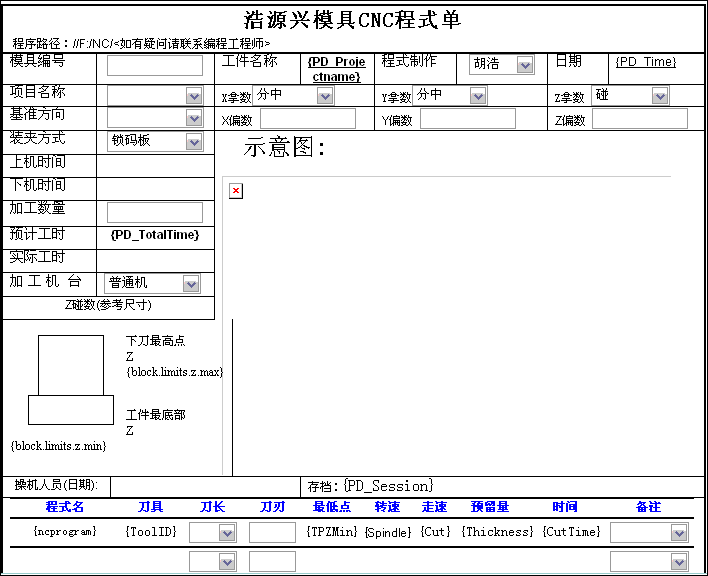Click the {block.limits.z.min} text

pyautogui.click(x=58, y=446)
